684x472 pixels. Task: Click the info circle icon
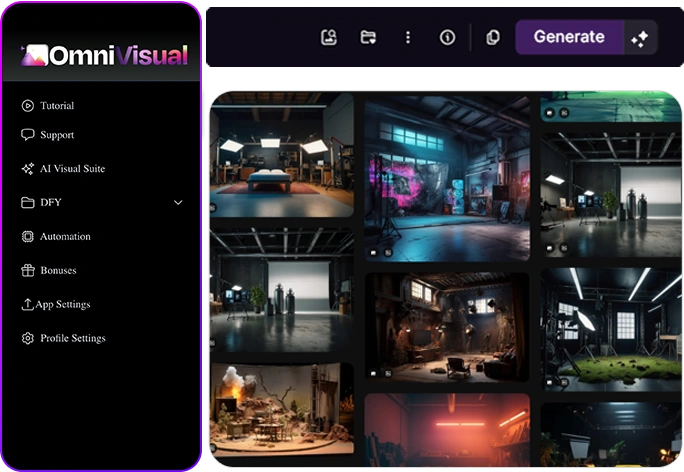pos(447,37)
